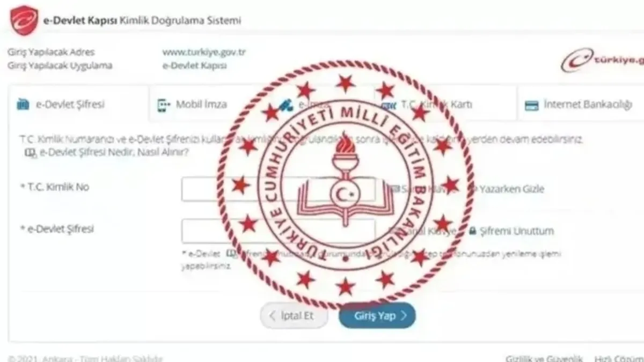
Task: Open the e-Devlet Şifresi Nedir, Nasıl Alınır link
Action: point(114,153)
